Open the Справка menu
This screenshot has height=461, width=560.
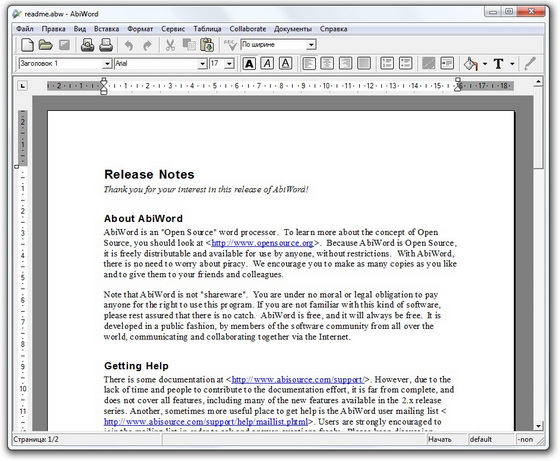tap(333, 29)
